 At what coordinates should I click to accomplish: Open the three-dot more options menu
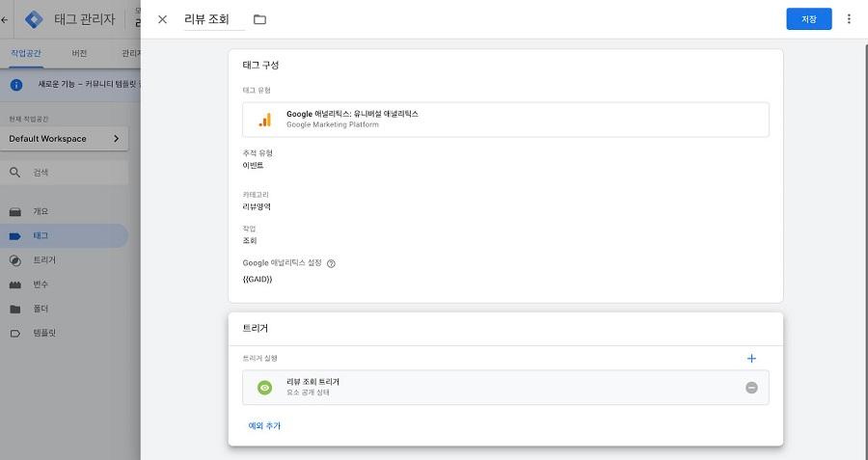click(x=849, y=19)
